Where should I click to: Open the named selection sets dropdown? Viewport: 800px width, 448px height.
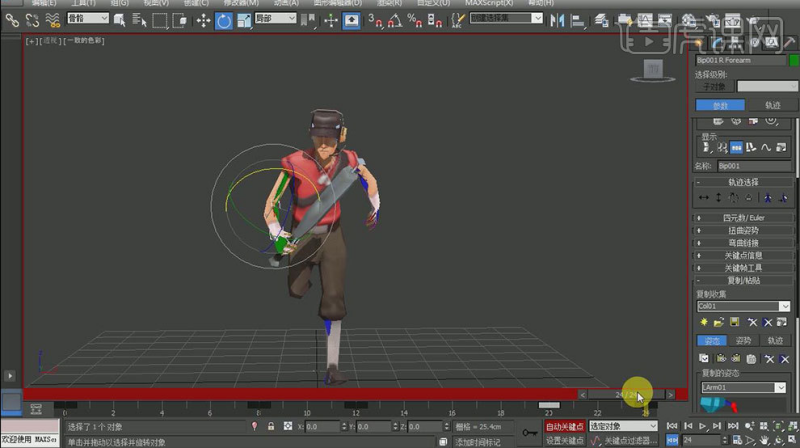coord(506,18)
